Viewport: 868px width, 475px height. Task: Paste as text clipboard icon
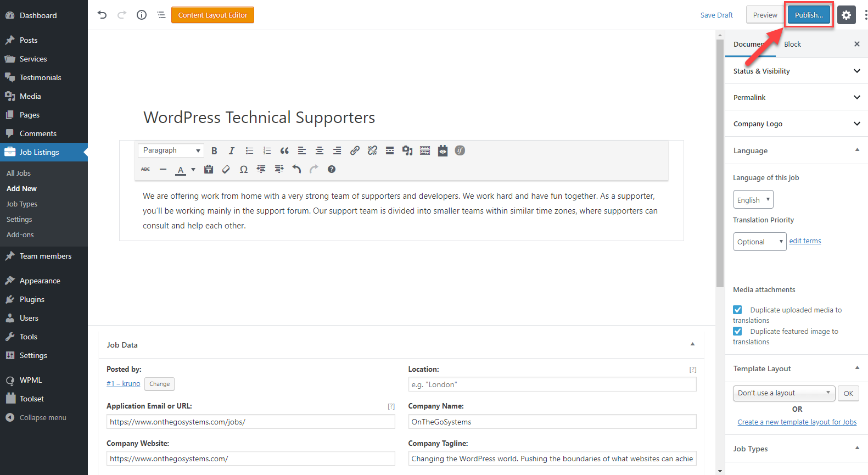point(209,169)
